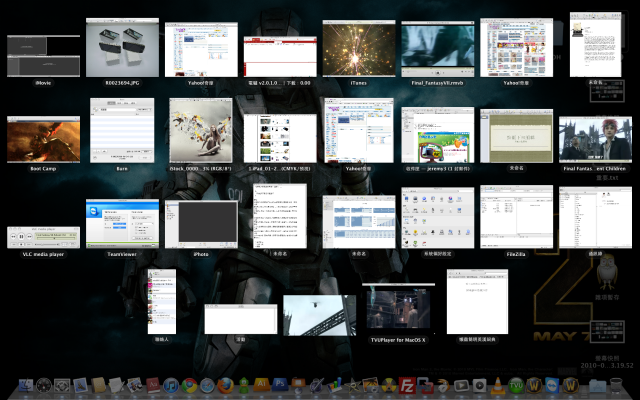Launch TextEdit from the Dock
The width and height of the screenshot is (640, 400).
click(x=116, y=385)
